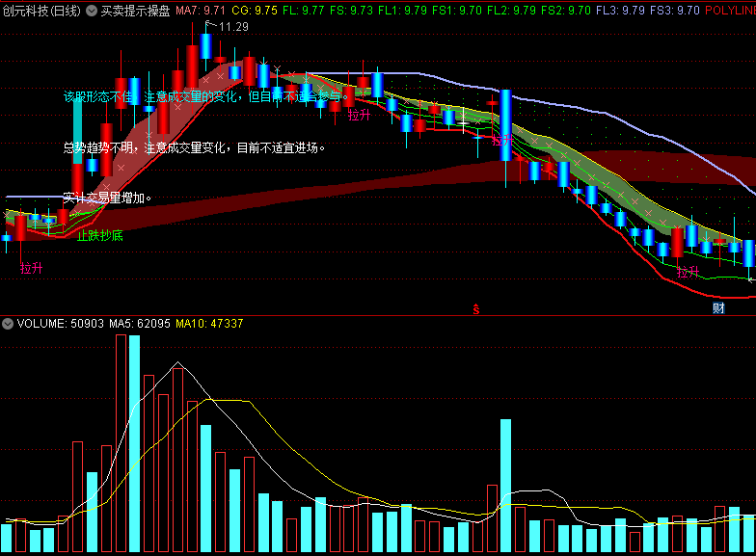756x556 pixels.
Task: Click the 11.29 high price label
Action: (x=233, y=27)
